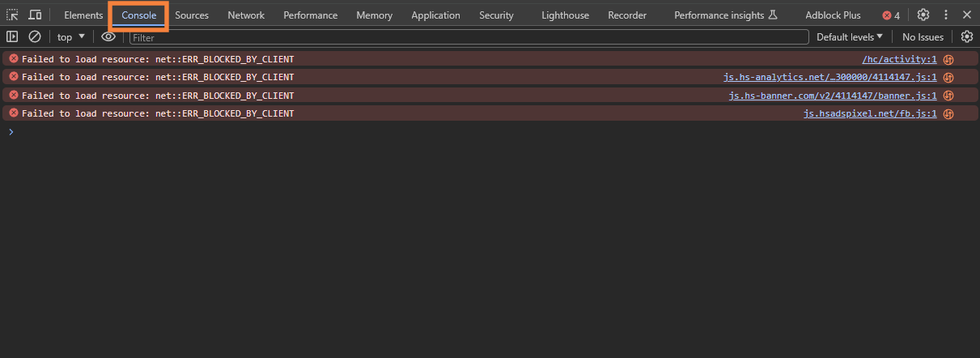Open console settings gear next to No Issues
Screen dimensions: 980x358
966,36
